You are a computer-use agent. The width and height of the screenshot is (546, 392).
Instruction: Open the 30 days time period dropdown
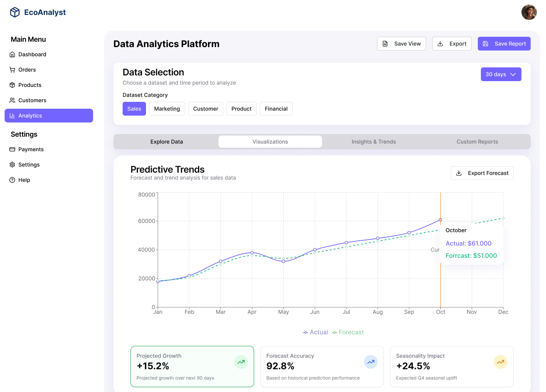(x=501, y=74)
